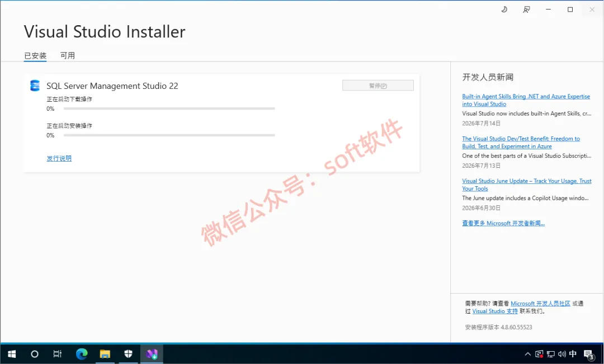Open the 发行说明 release notes link
The image size is (604, 364).
59,158
